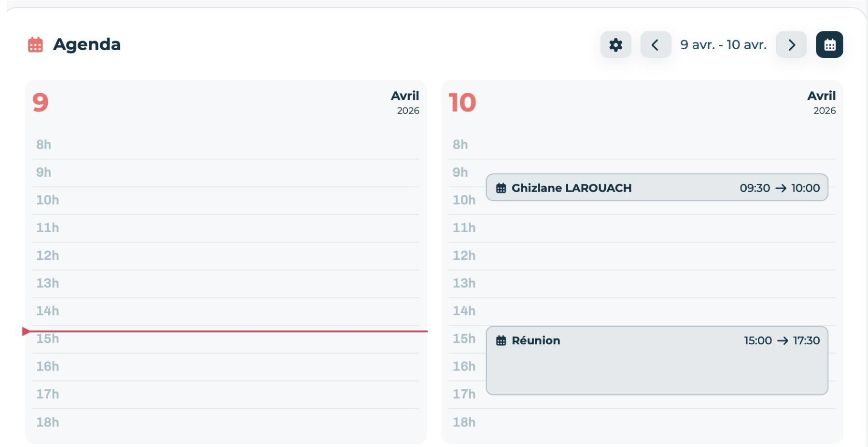
Task: Go to previous dates with left chevron
Action: click(x=656, y=45)
